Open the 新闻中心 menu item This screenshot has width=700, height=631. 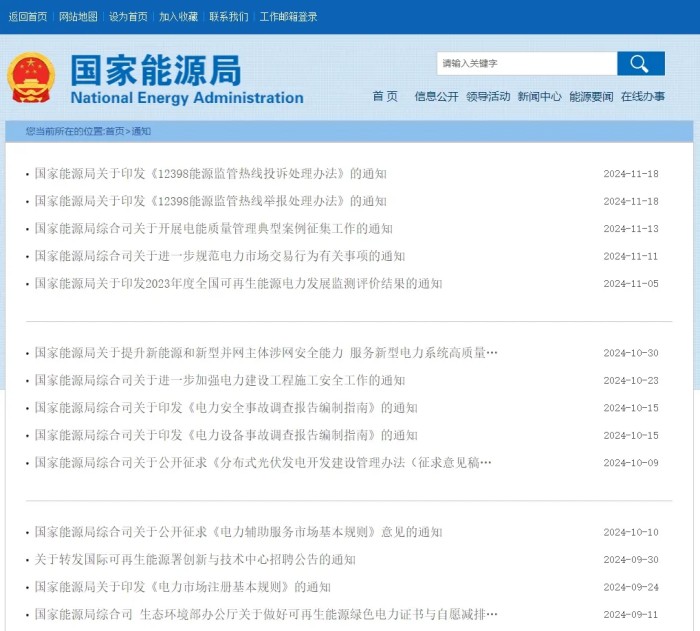(x=539, y=97)
